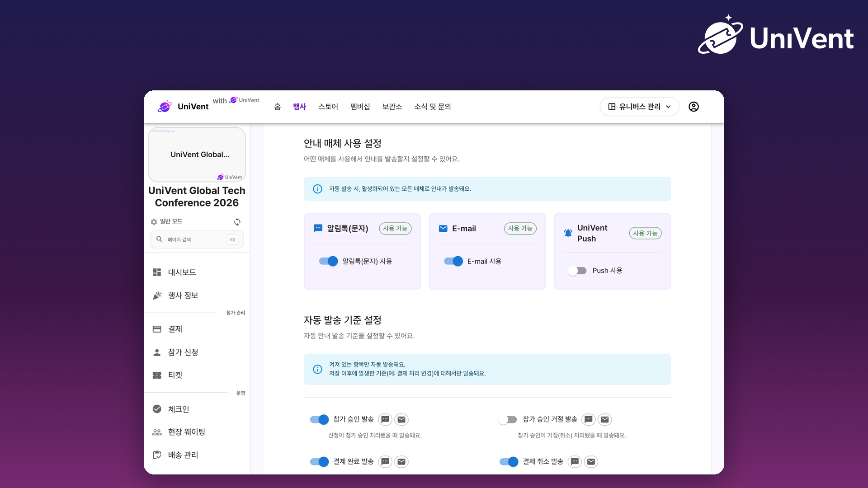Click the user account profile icon

pos(693,107)
